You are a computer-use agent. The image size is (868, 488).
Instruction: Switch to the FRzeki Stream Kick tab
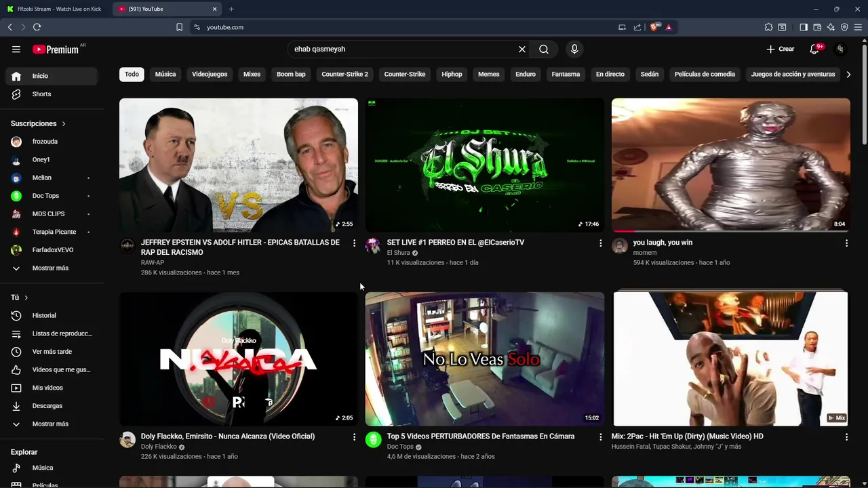[55, 9]
